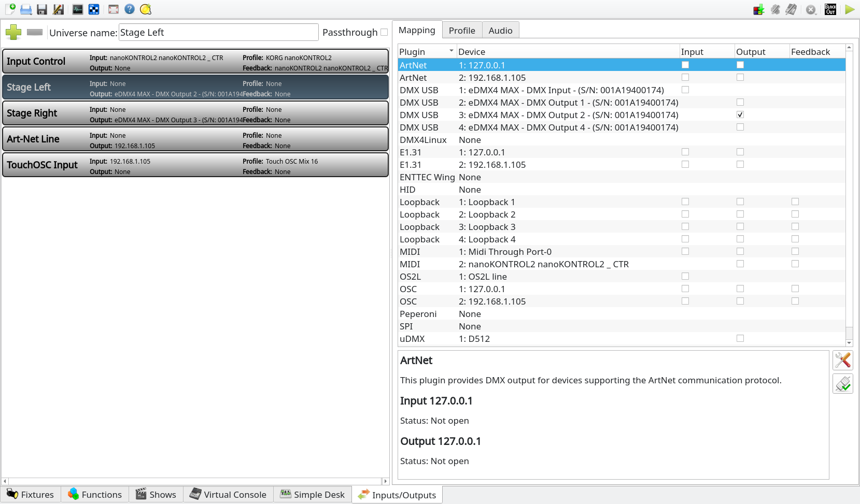The height and width of the screenshot is (504, 860).
Task: Stop all functions with the X icon
Action: (811, 9)
